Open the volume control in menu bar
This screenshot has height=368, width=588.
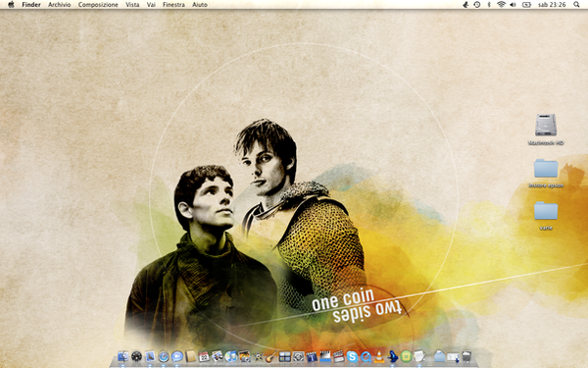(x=513, y=5)
